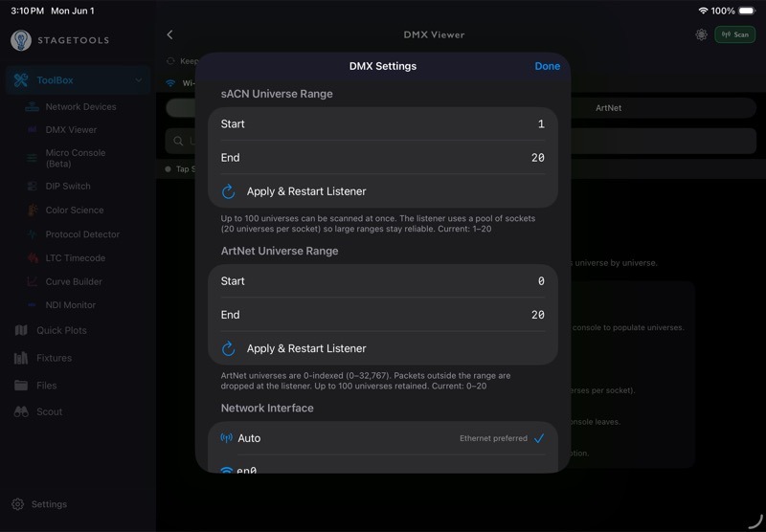This screenshot has height=532, width=766.
Task: Open the Curve Builder tool
Action: coord(74,281)
